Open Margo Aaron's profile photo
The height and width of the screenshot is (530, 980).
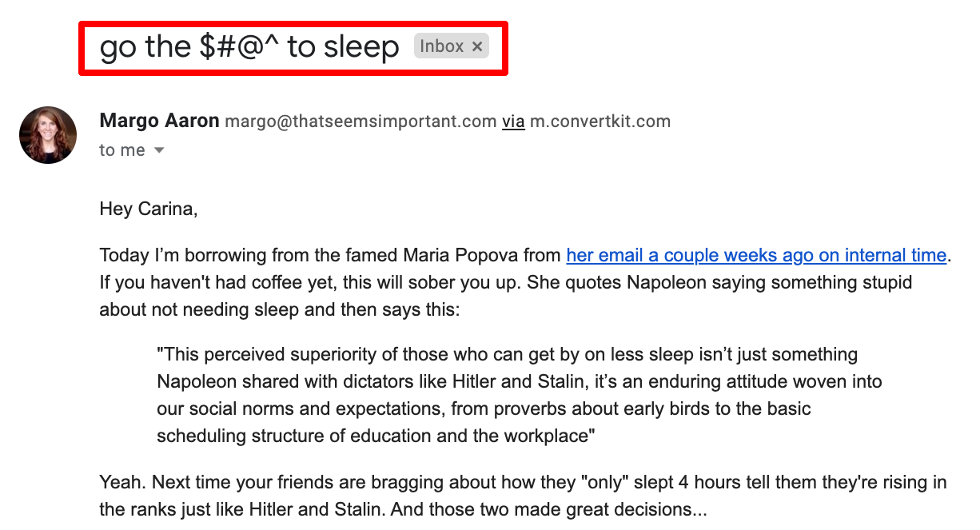click(48, 135)
